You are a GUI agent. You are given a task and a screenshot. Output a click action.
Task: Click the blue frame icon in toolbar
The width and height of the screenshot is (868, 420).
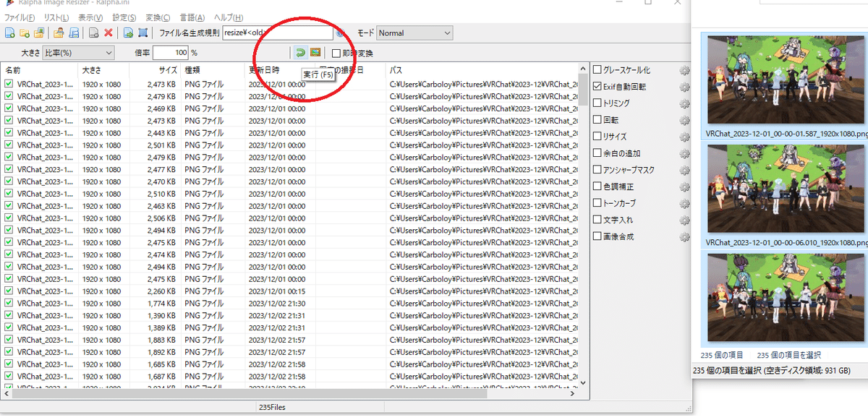(143, 33)
